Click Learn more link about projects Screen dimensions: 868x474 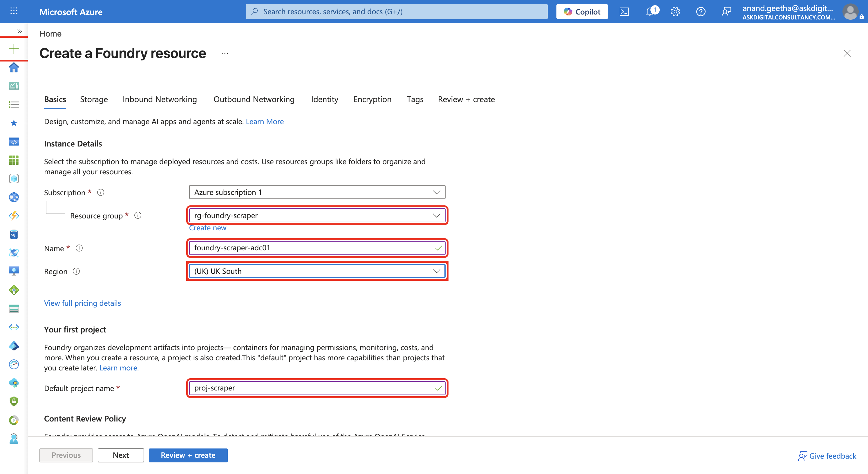[x=119, y=368]
